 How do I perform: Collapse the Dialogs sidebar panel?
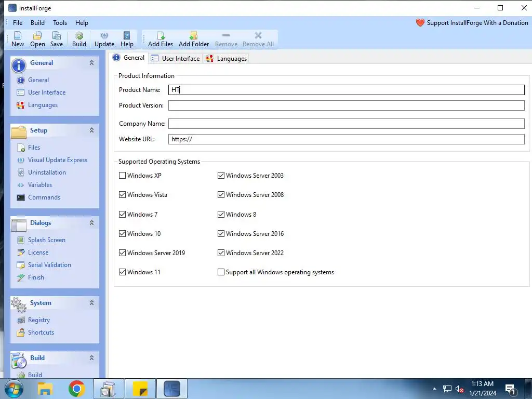coord(91,222)
